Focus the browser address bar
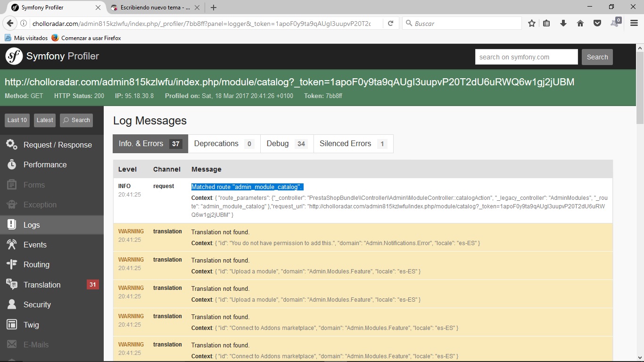 pyautogui.click(x=201, y=24)
